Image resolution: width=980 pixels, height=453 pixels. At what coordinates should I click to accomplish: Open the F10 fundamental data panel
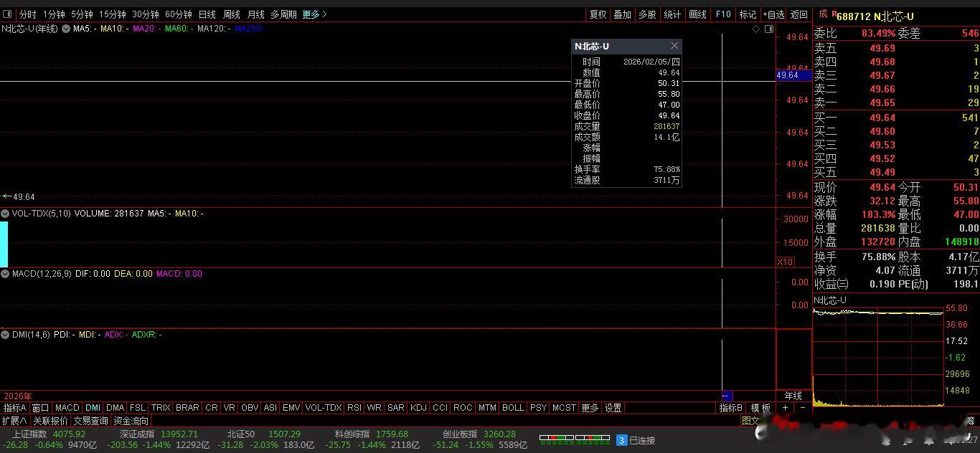point(723,14)
